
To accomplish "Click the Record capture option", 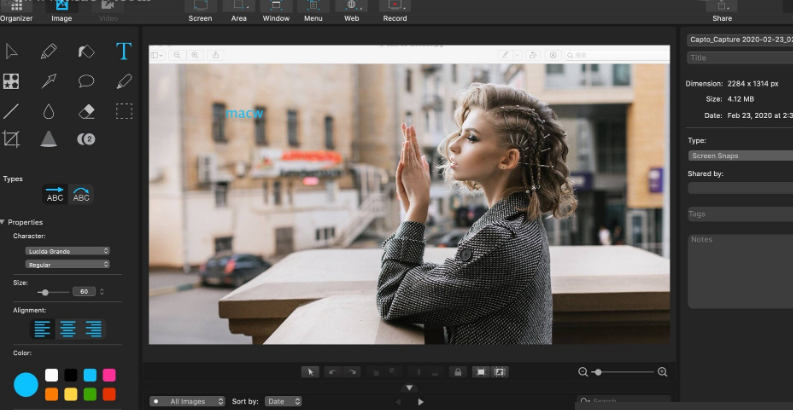I will click(395, 11).
